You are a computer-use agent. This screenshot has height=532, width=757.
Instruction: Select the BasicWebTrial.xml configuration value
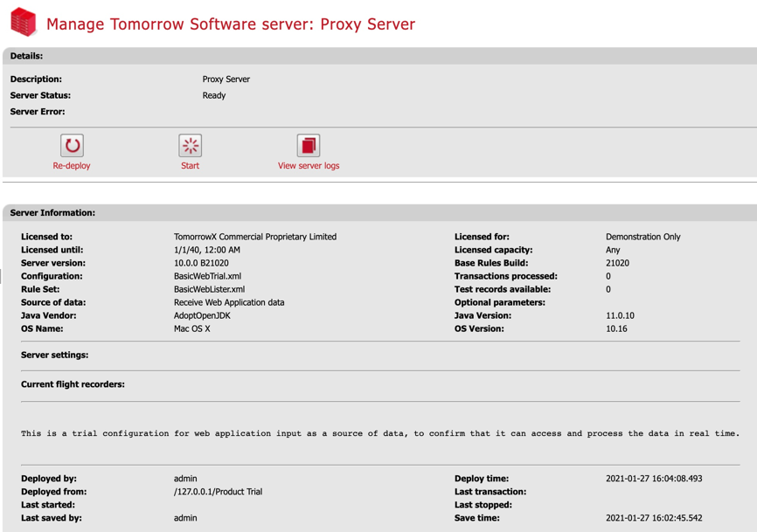[x=207, y=276]
